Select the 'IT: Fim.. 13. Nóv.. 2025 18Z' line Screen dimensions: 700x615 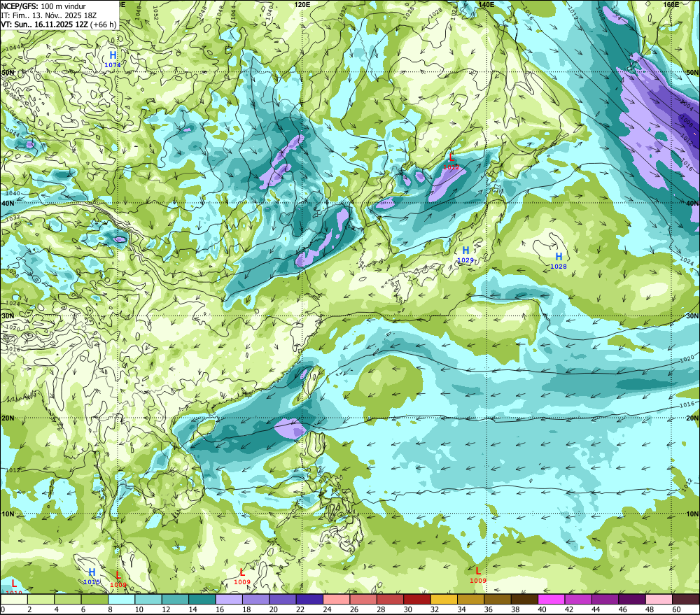coord(49,15)
